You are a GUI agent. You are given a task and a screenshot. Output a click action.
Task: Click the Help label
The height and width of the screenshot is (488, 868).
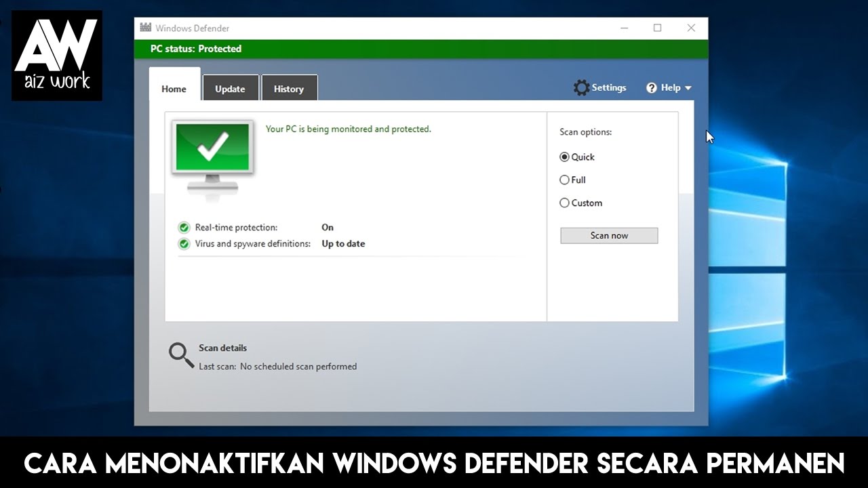(x=671, y=88)
